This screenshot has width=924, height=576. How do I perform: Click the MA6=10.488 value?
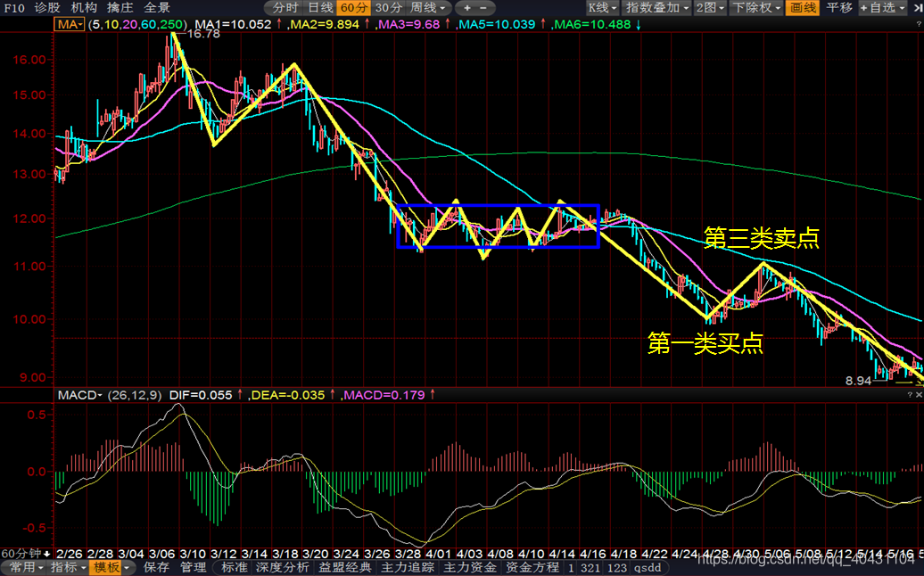tap(592, 24)
